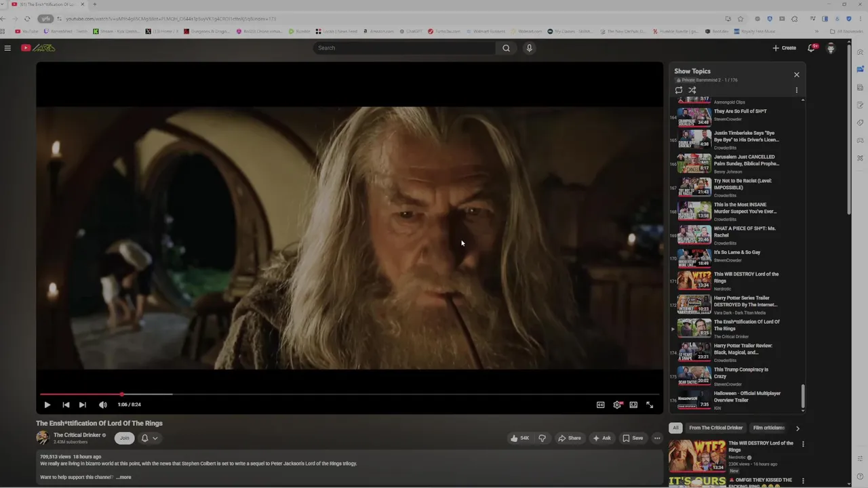Like the video (54K)

[520, 438]
